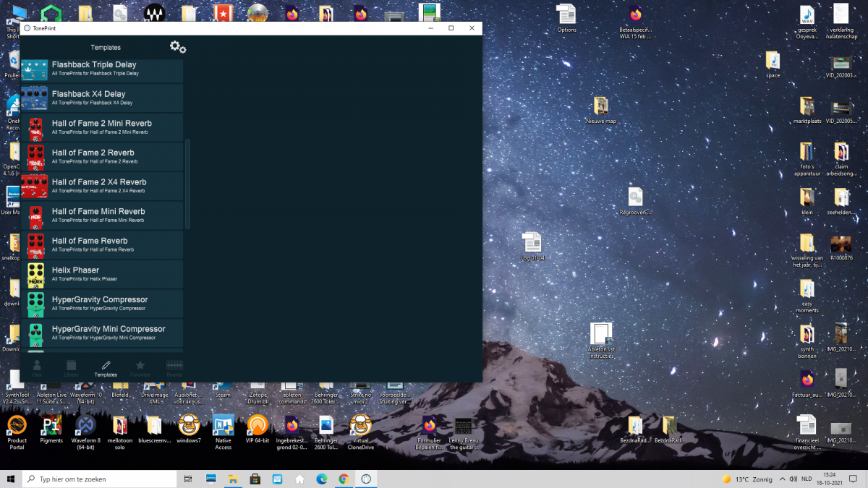Viewport: 868px width, 488px height.
Task: Click the Flashback X4 Delay pedal image
Action: point(35,98)
